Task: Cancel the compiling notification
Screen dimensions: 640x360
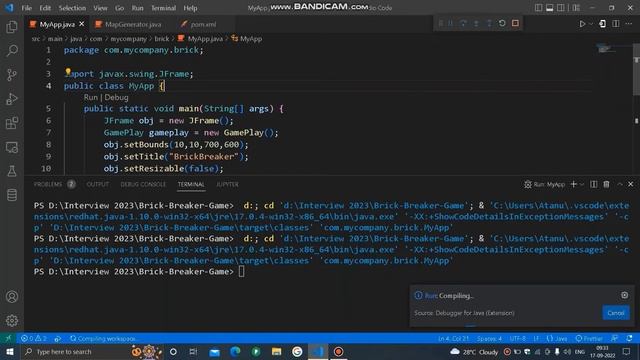Action: click(616, 313)
